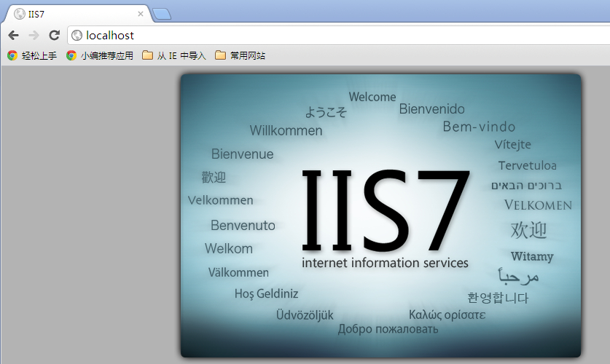
Task: Click the IIS7 welcome image
Action: tap(381, 215)
